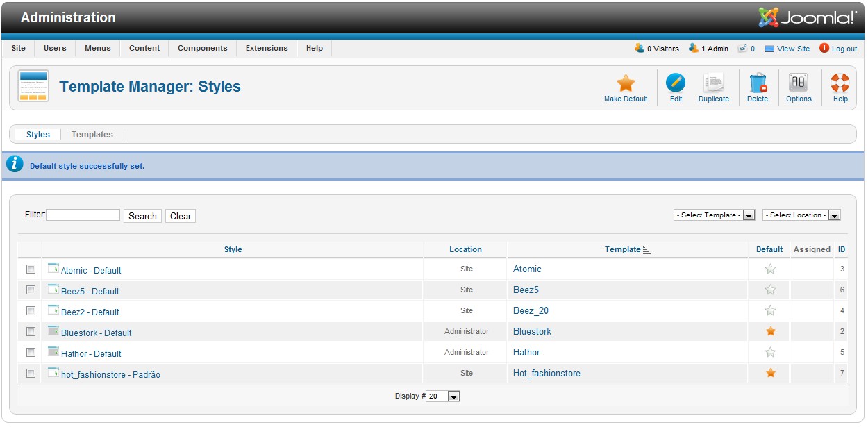
Task: Open the Options toolbar icon
Action: click(799, 83)
